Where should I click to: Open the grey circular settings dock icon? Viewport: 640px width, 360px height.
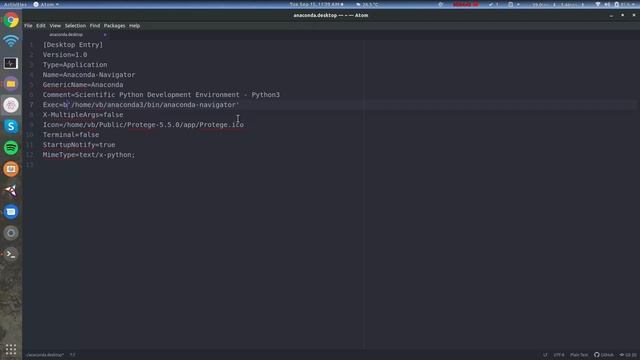pyautogui.click(x=11, y=233)
